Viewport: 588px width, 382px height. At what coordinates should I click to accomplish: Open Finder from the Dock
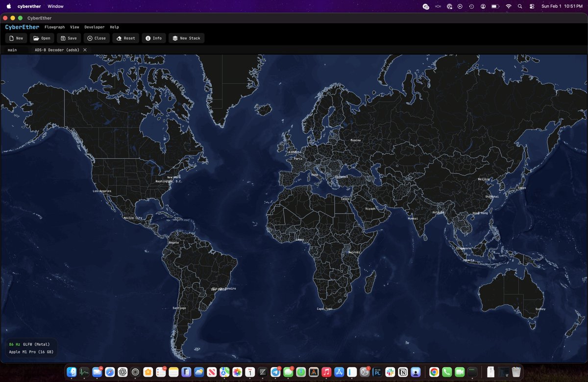coord(72,372)
